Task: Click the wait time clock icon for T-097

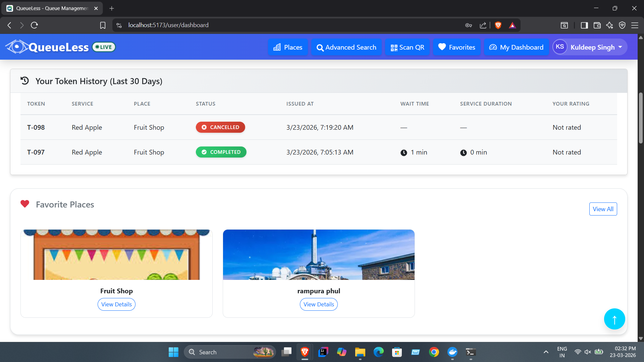Action: (404, 153)
